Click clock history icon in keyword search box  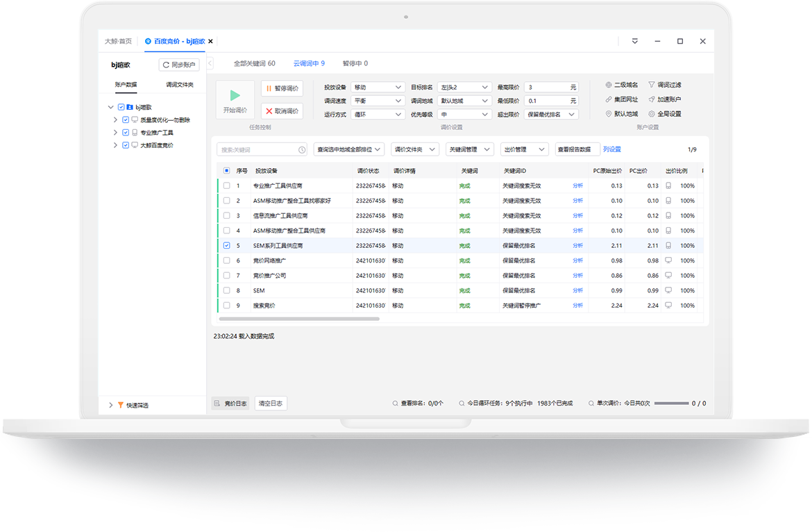point(302,150)
